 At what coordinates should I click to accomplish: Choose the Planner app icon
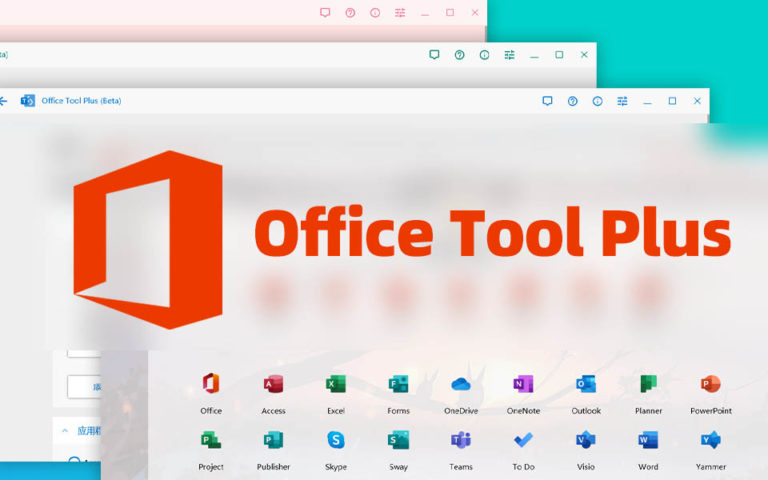(648, 384)
